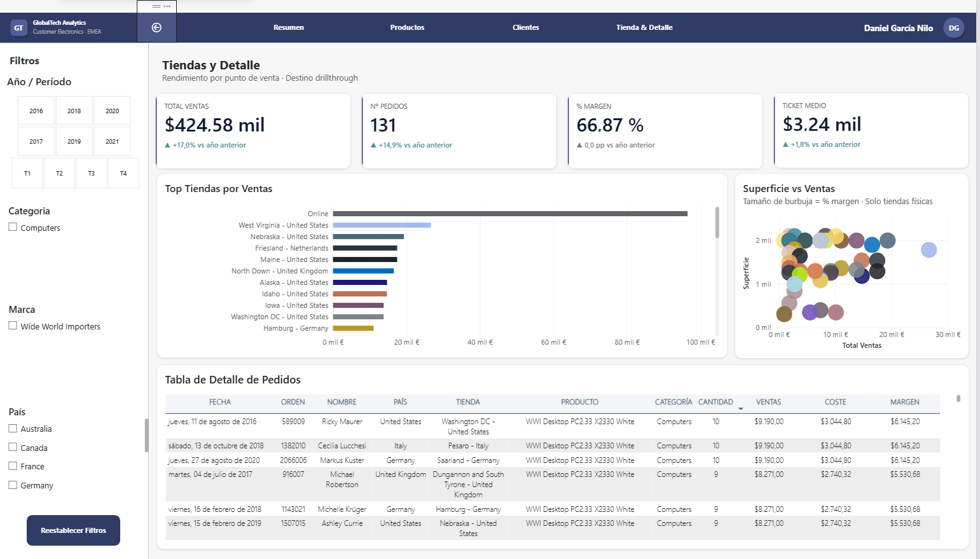Sort table by PAÍS column header
The image size is (980, 559).
[400, 402]
